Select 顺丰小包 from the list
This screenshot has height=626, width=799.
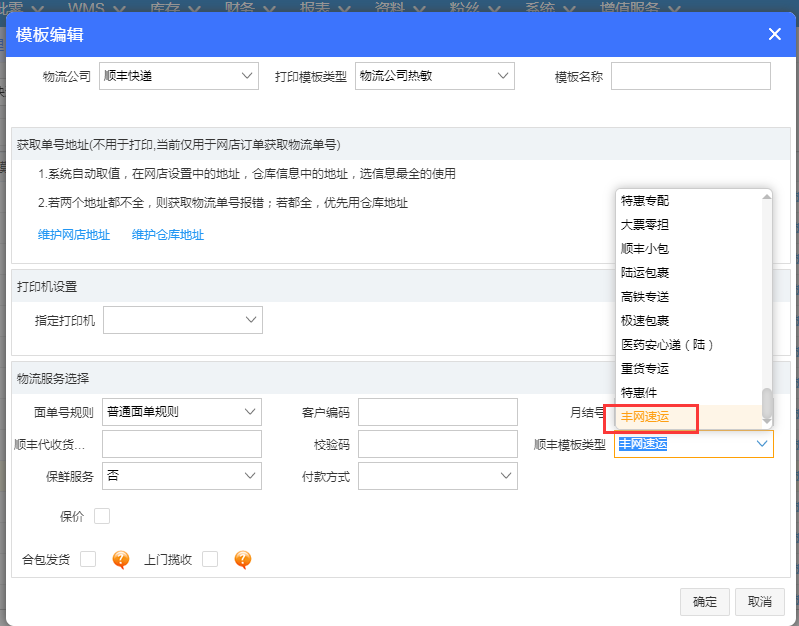pos(689,249)
